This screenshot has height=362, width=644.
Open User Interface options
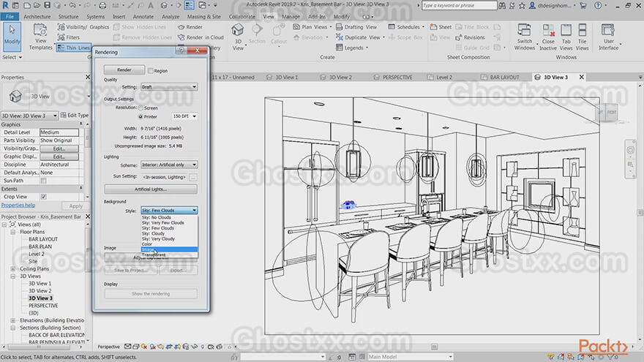pos(608,37)
